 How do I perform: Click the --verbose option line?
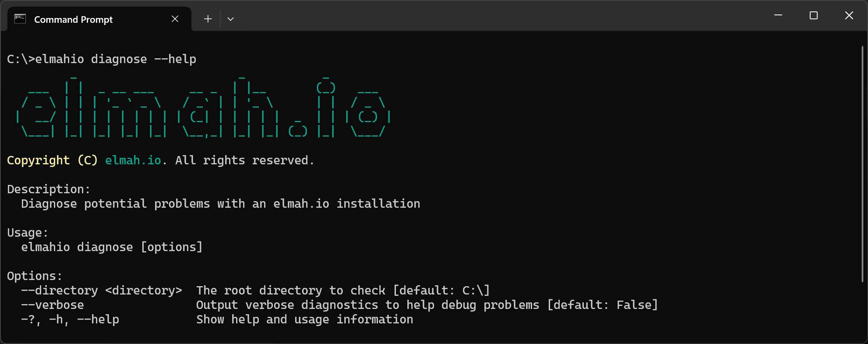tap(53, 305)
